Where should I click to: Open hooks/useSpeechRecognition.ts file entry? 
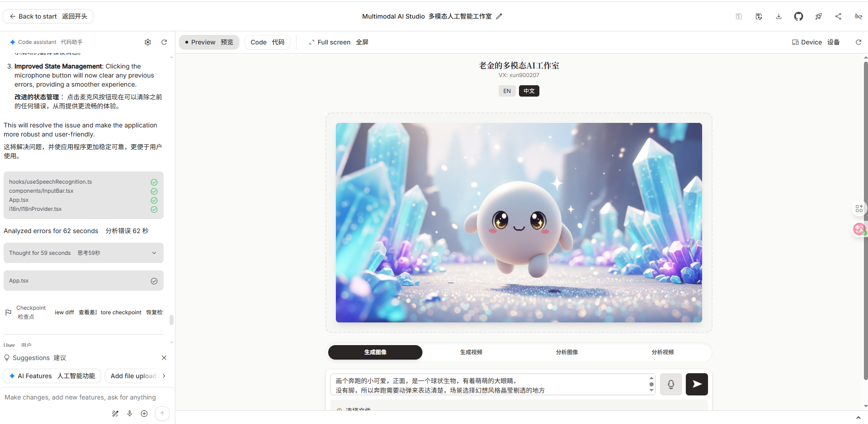[x=50, y=182]
